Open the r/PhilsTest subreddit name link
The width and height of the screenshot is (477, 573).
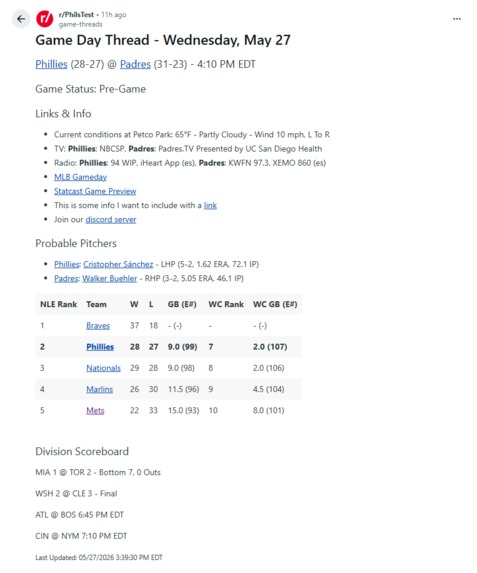coord(76,15)
